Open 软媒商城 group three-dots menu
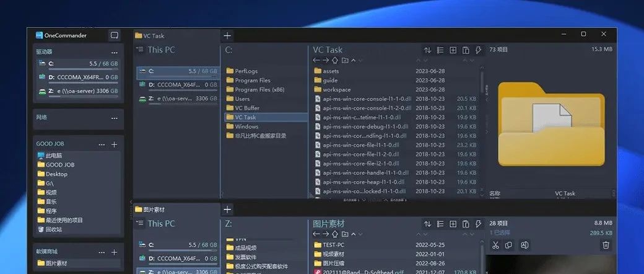The image size is (644, 274). point(102,252)
